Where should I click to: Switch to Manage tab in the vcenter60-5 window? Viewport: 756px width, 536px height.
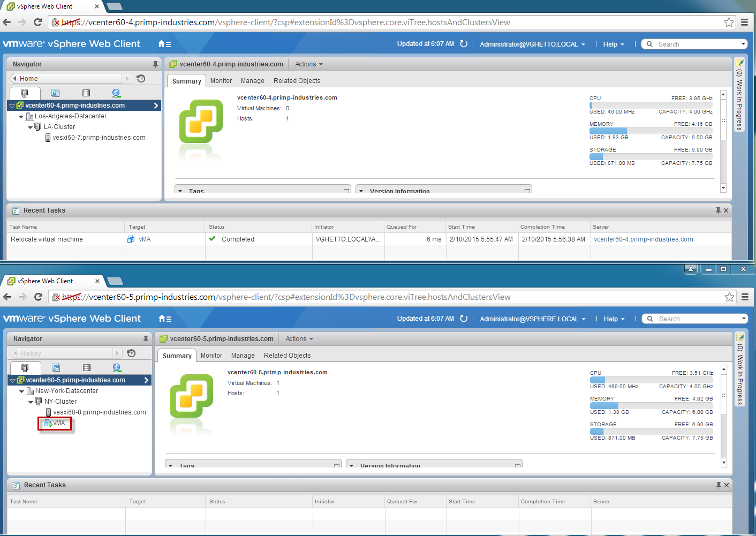[x=243, y=356]
